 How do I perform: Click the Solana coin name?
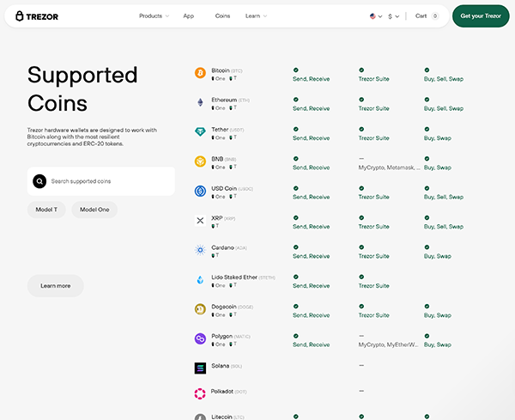(x=220, y=366)
